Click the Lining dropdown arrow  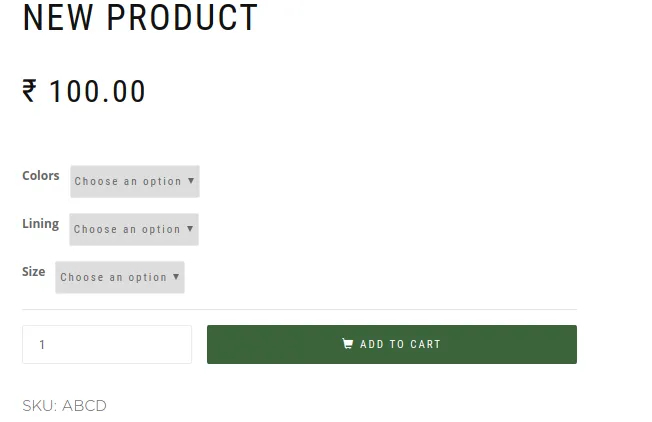[x=190, y=229]
